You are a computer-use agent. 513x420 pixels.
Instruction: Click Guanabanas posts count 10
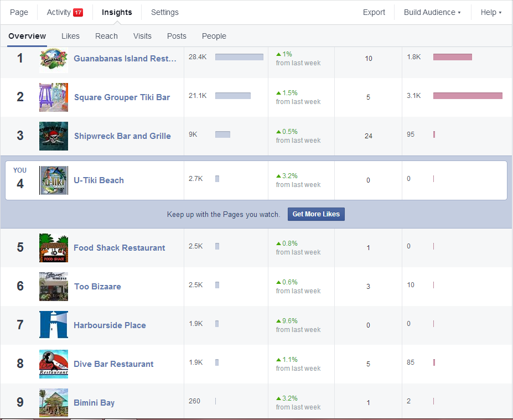pyautogui.click(x=369, y=59)
